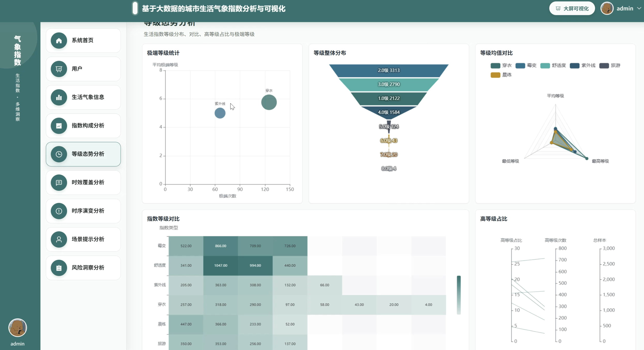Click the bear avatar at sidebar bottom
This screenshot has height=350, width=644.
18,328
